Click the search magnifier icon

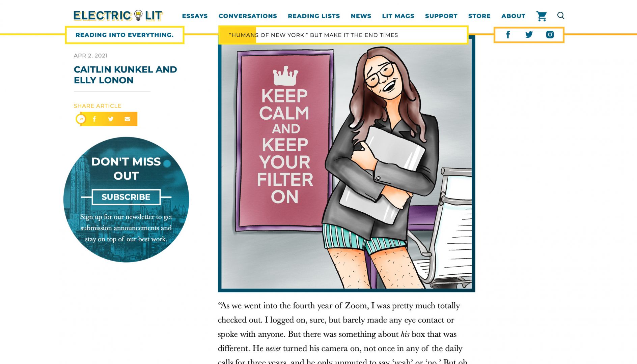[x=561, y=16]
